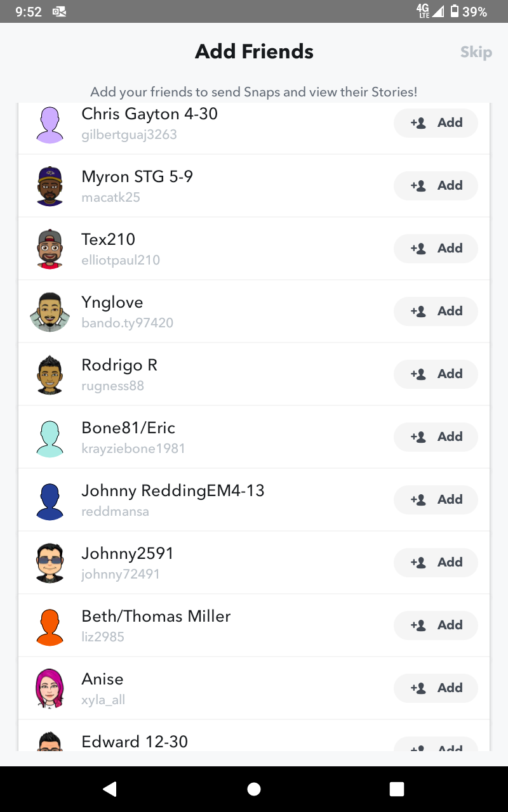This screenshot has height=812, width=508.
Task: Tap Johnny ReddingEM4-13's blue silhouette avatar
Action: pyautogui.click(x=50, y=500)
